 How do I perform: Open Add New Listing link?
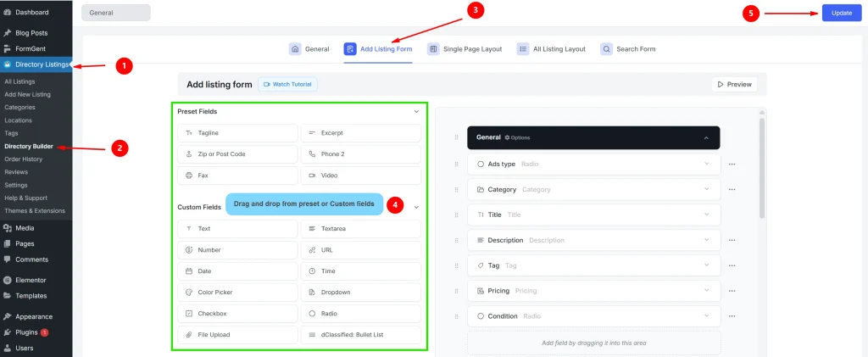click(27, 94)
